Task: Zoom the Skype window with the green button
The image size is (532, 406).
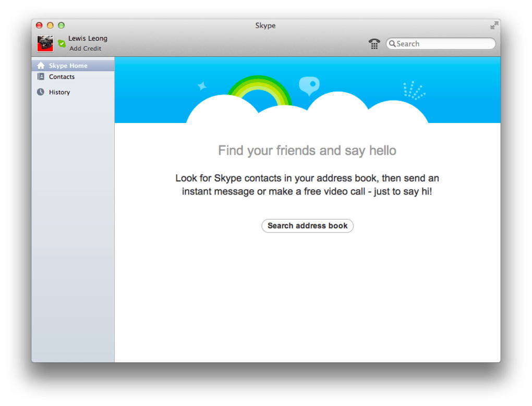Action: pyautogui.click(x=61, y=26)
